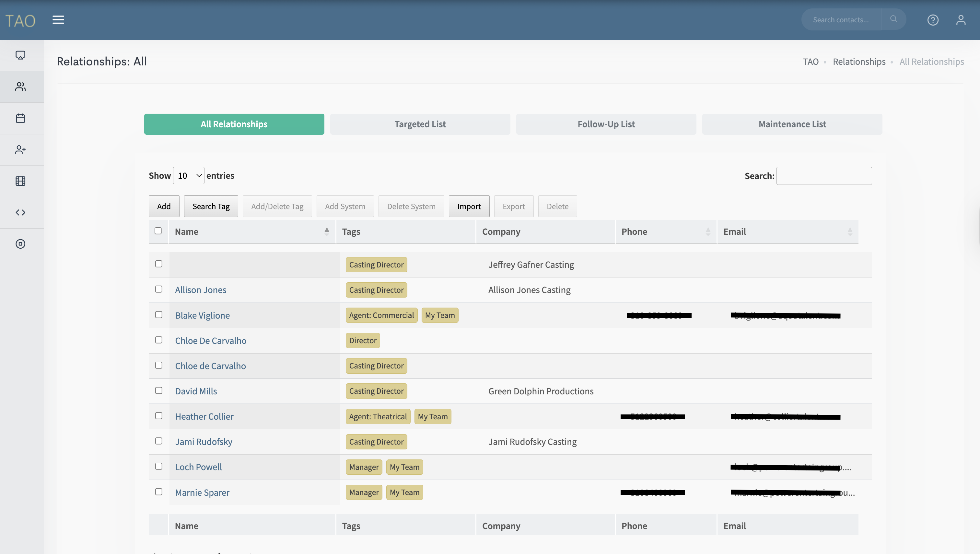Click the contact search magnifier icon
The height and width of the screenshot is (554, 980).
tap(893, 19)
